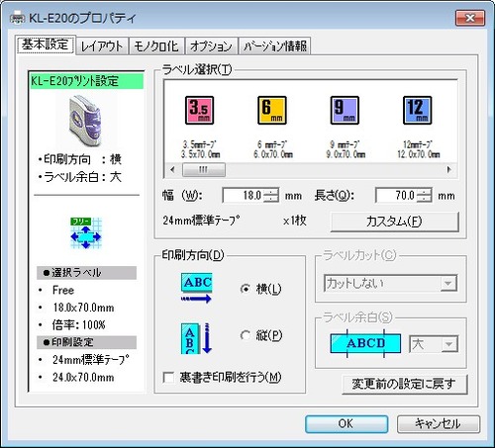Click the 6 mmﾃｰﾌﾟ 6.0x70.0mm caption
The image size is (495, 448).
pos(273,149)
